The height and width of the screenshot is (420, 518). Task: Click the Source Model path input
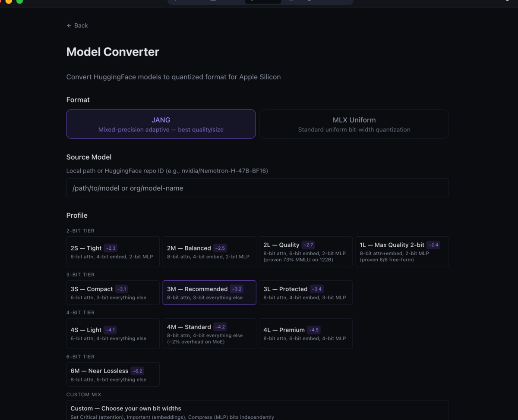click(257, 188)
